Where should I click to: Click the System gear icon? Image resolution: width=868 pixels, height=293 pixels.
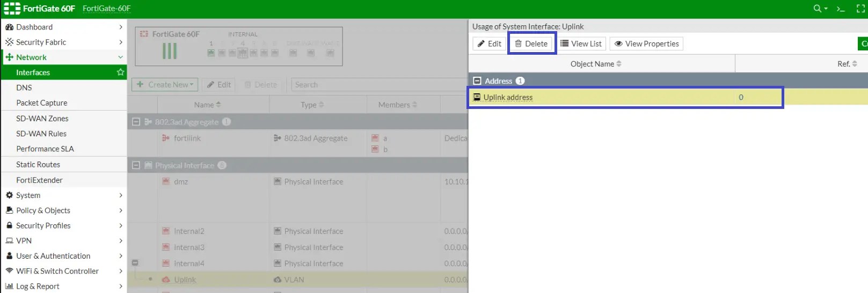tap(9, 195)
